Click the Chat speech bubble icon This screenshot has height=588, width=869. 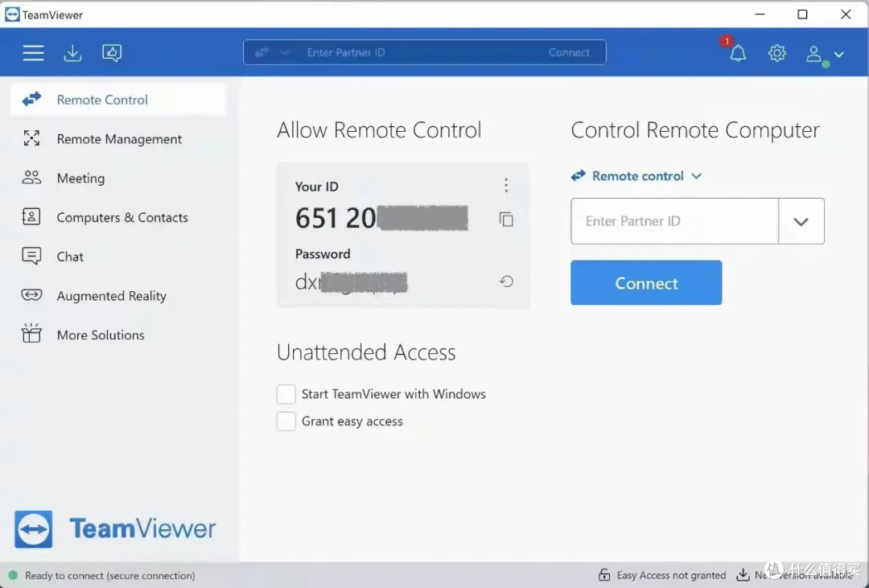pos(31,256)
